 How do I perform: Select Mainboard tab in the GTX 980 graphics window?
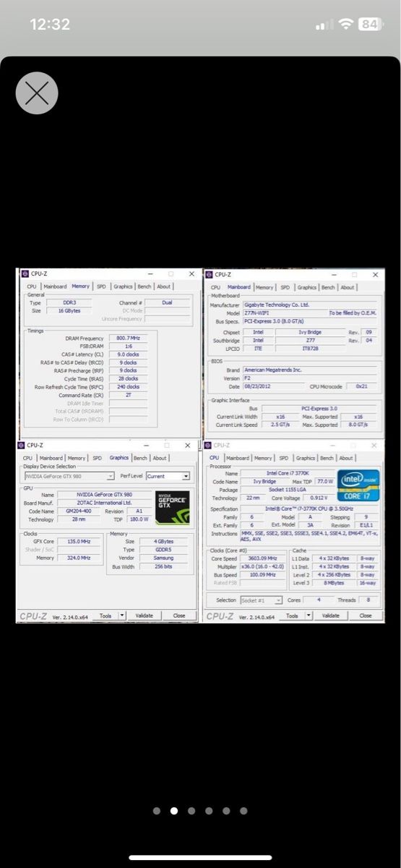(x=51, y=458)
